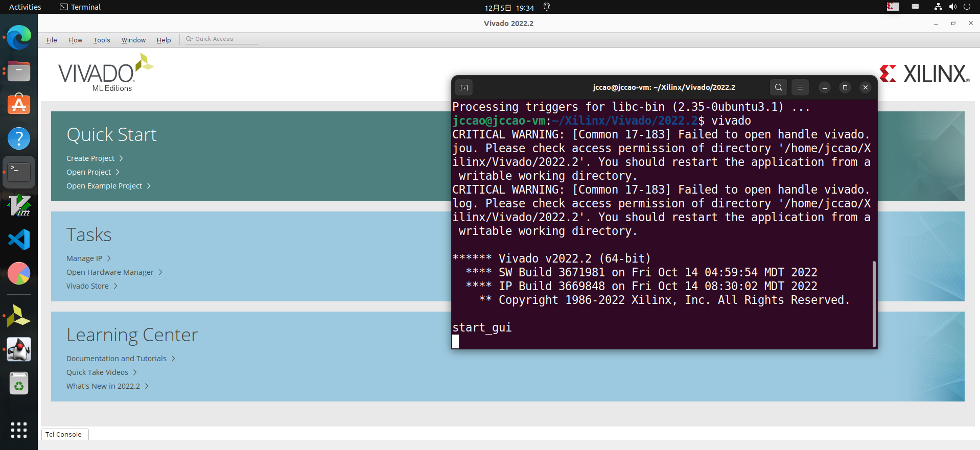Click the terminal window scrollbar

pyautogui.click(x=874, y=303)
